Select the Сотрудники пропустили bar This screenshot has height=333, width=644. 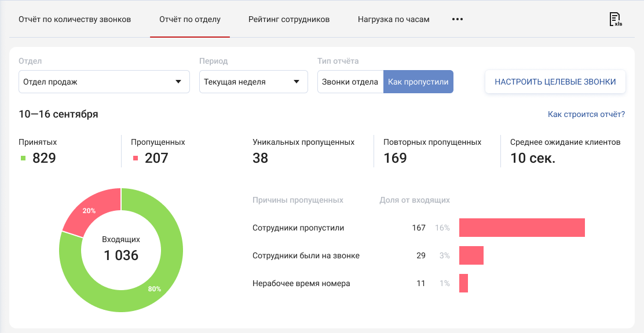click(522, 228)
